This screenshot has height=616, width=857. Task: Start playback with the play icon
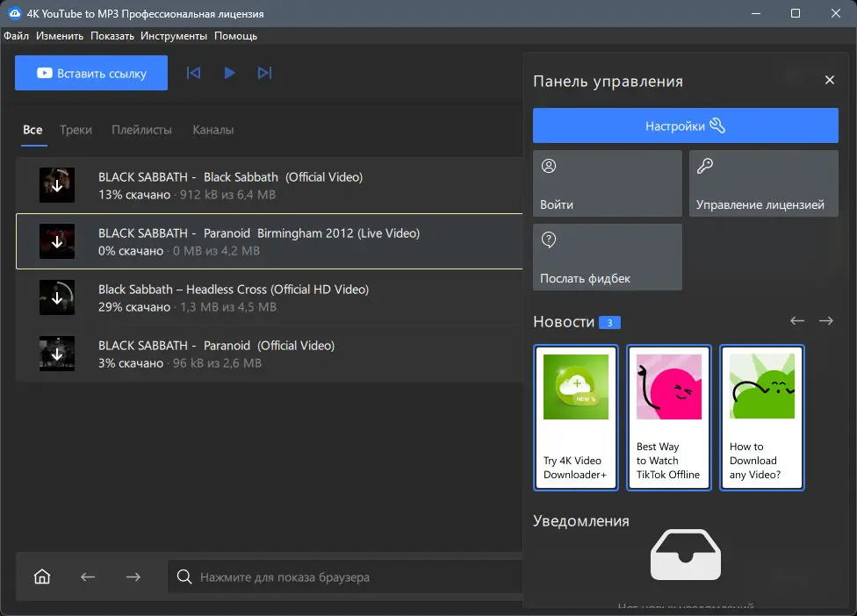coord(229,73)
